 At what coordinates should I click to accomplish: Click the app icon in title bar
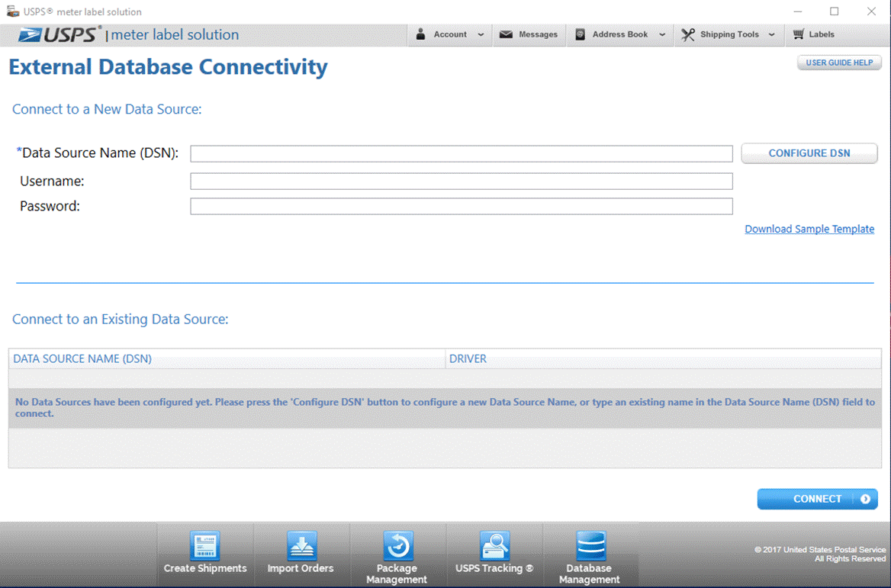[12, 11]
